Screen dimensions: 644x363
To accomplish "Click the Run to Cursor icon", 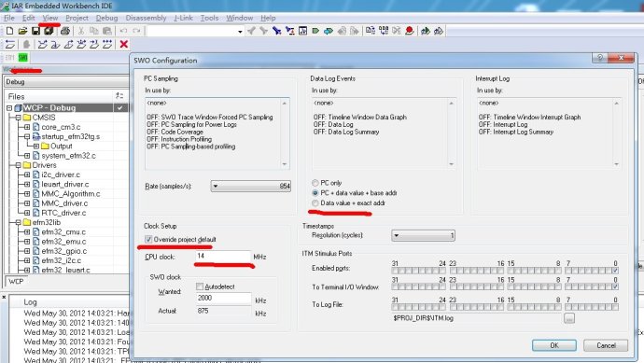I will click(94, 45).
